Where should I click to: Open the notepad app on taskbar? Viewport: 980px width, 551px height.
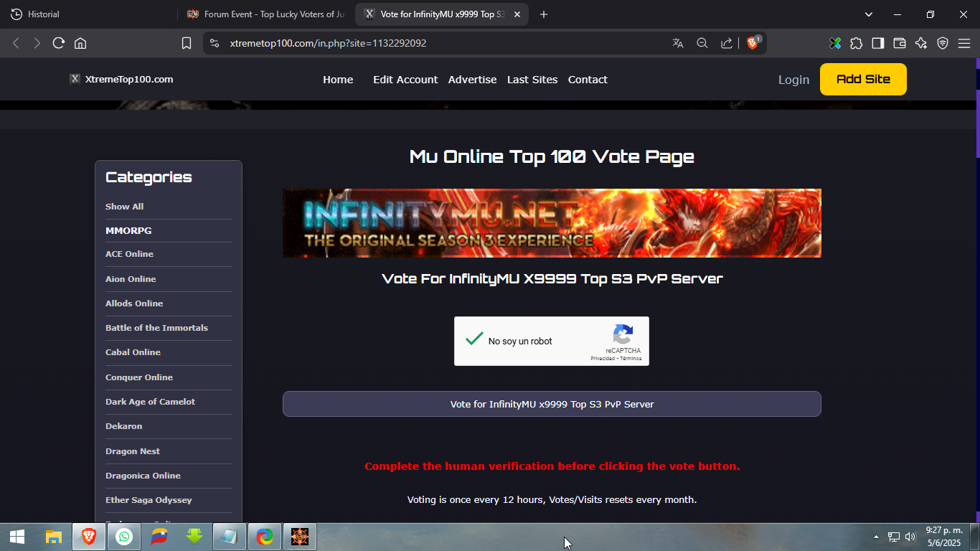(230, 537)
